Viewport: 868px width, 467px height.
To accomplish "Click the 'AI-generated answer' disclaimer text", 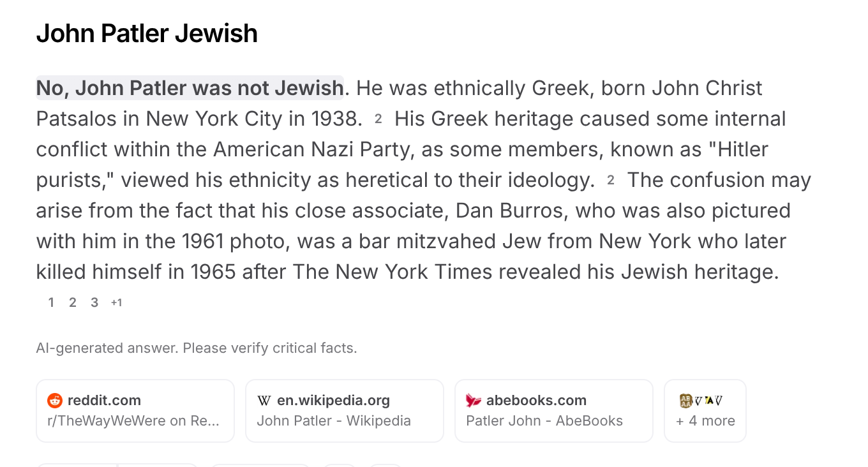I will click(197, 348).
